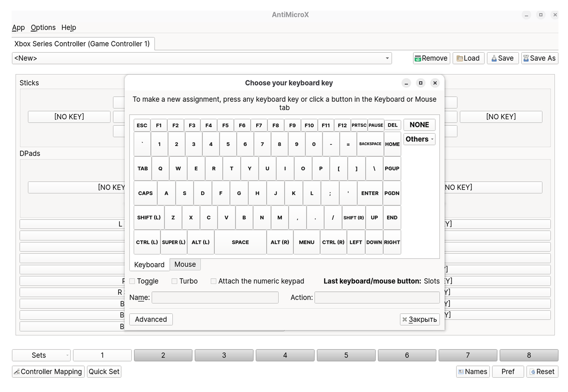Save the profile using the Save icon button

point(494,59)
